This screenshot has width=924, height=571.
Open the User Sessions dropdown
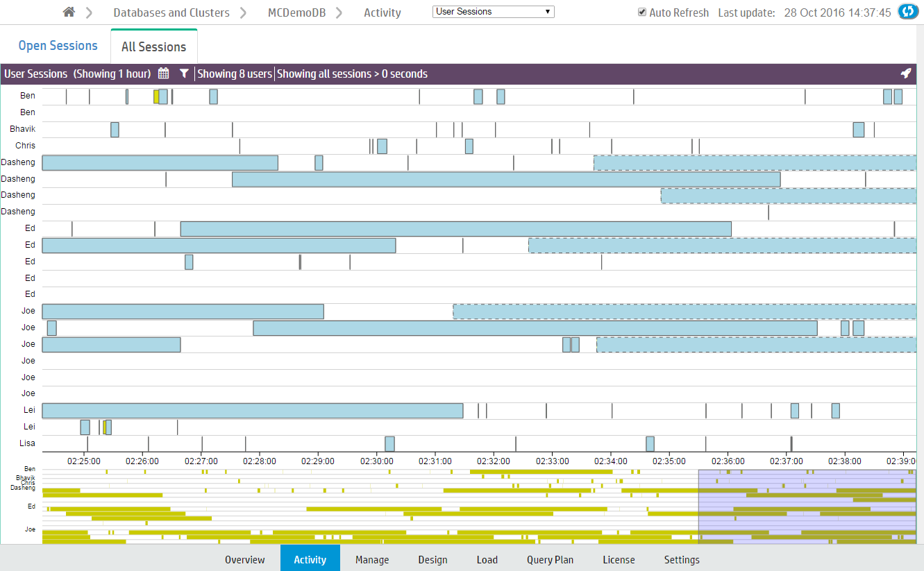493,12
